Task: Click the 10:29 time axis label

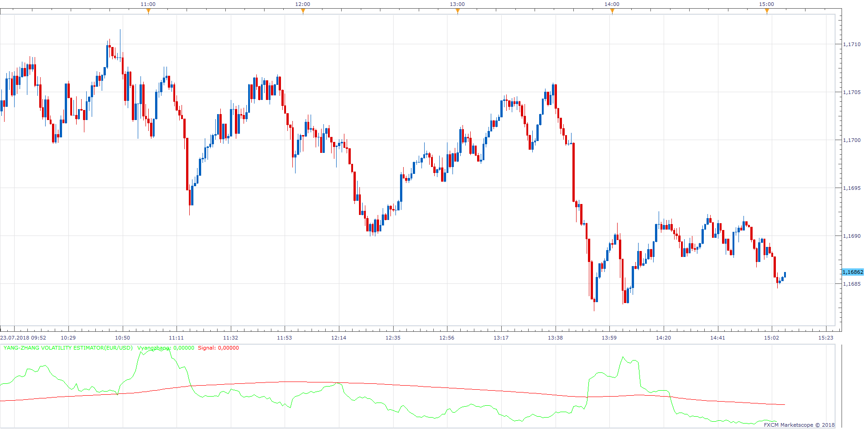Action: point(68,338)
